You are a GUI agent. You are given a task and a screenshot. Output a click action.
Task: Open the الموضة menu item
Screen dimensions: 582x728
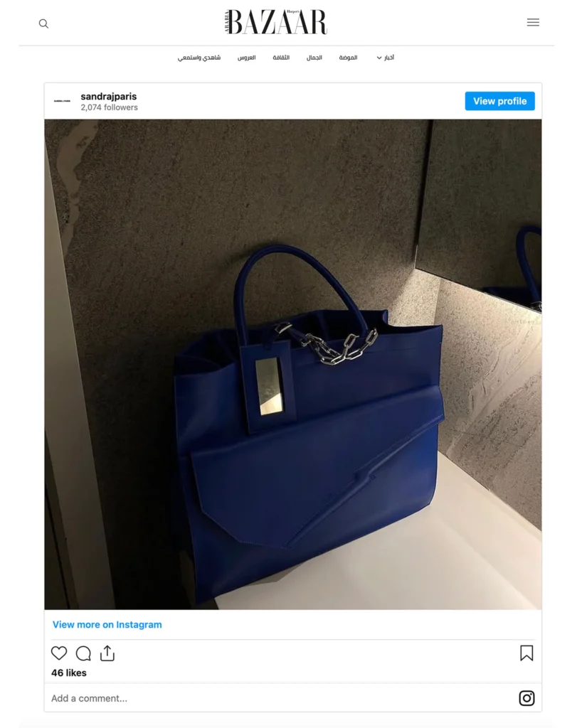coord(348,58)
